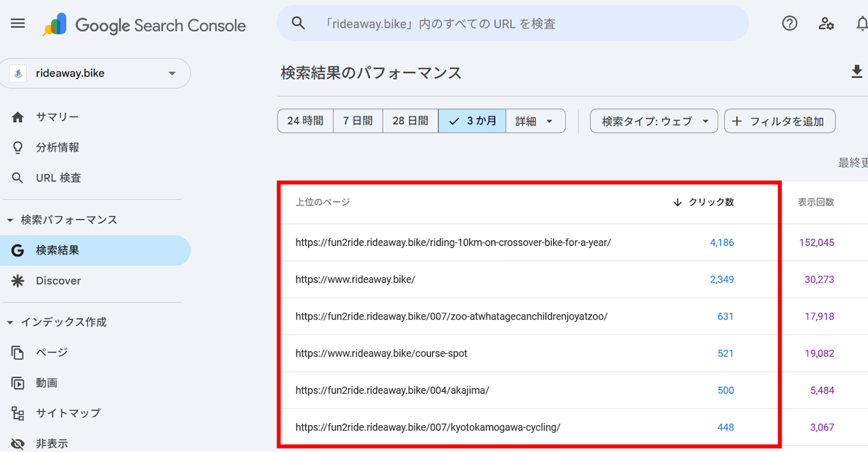Click the asterisk icon beside Discover

18,281
